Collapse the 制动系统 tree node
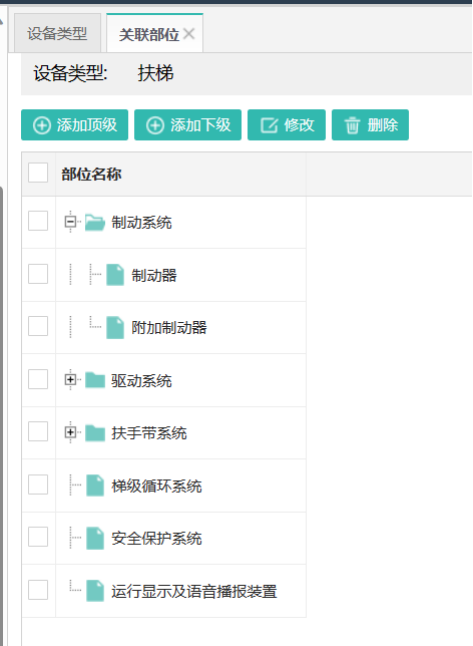Viewport: 473px width, 646px height. point(70,222)
